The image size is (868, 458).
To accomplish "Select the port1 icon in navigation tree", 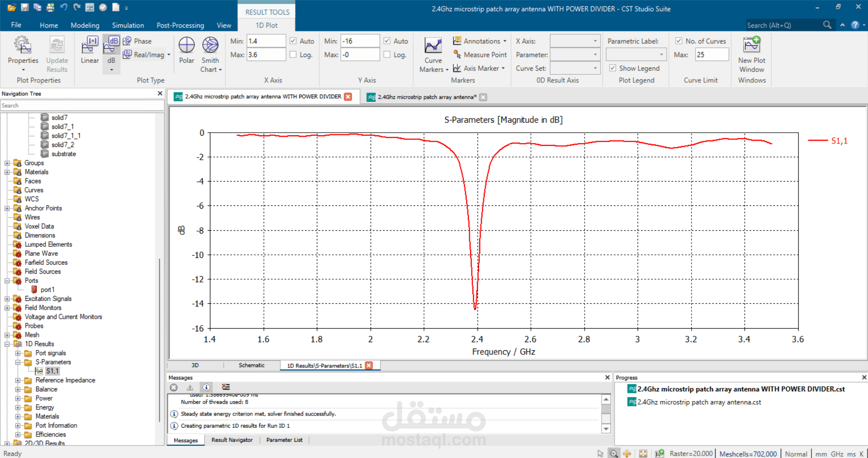I will tap(34, 290).
